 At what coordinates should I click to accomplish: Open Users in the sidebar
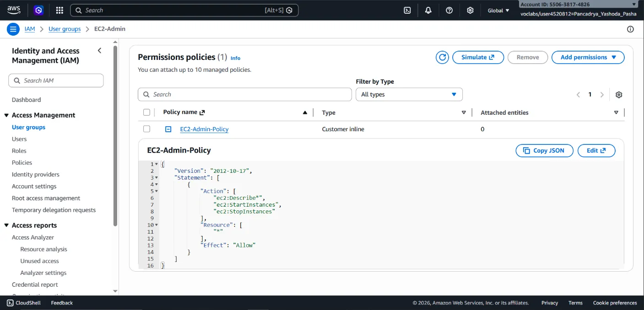coord(19,139)
